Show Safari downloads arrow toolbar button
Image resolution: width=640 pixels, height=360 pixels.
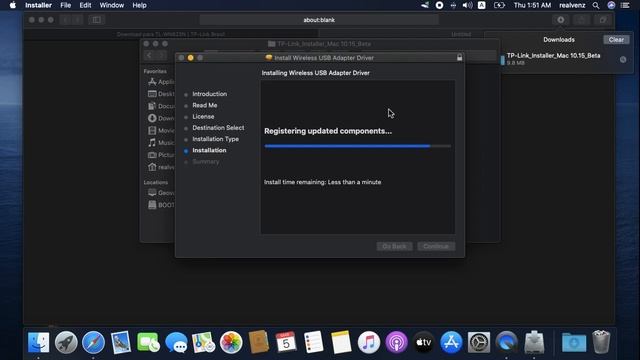560,20
